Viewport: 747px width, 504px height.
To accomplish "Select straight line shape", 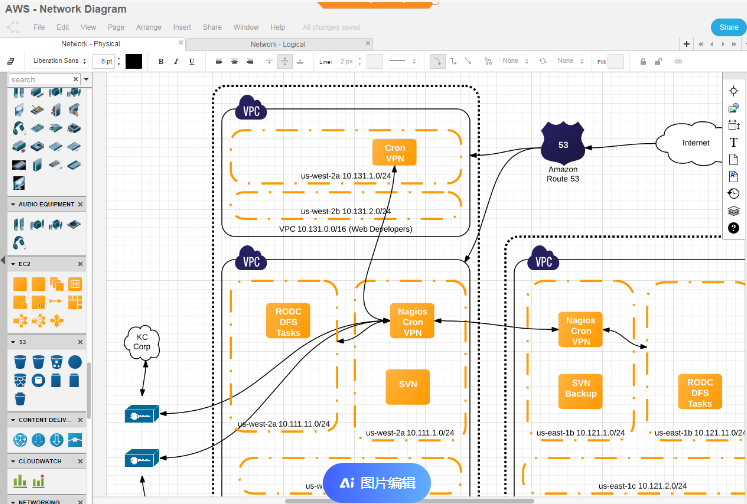I will (x=468, y=61).
